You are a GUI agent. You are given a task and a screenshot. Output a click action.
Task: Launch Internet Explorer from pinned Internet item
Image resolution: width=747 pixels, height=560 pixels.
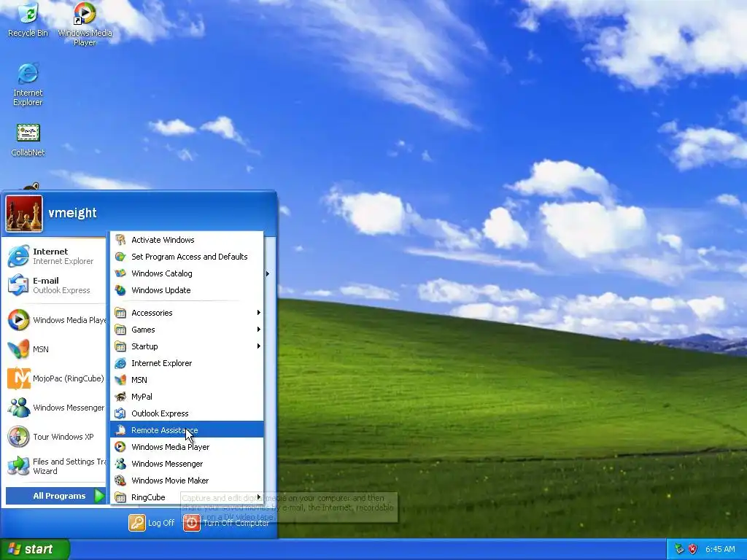click(x=55, y=256)
